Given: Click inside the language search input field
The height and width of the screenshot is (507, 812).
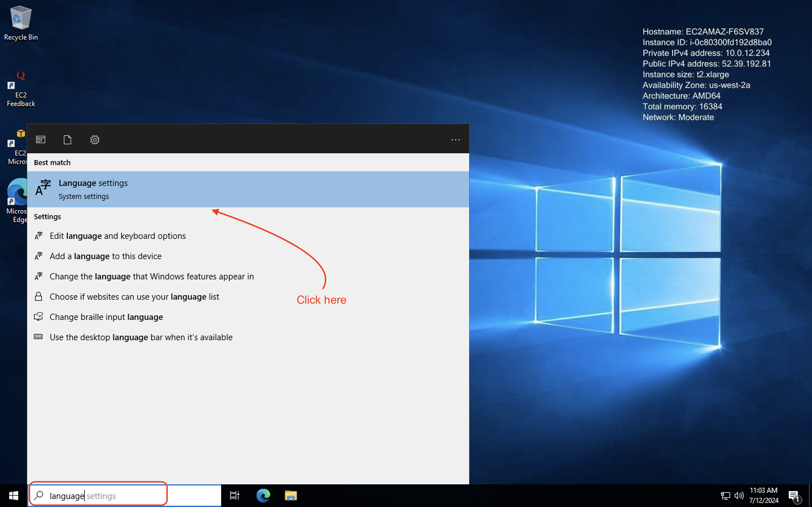Looking at the screenshot, I should click(97, 495).
